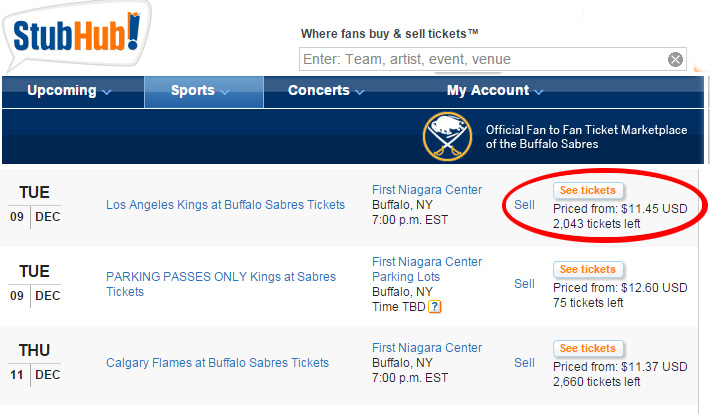Click the StubHub logo

point(77,35)
